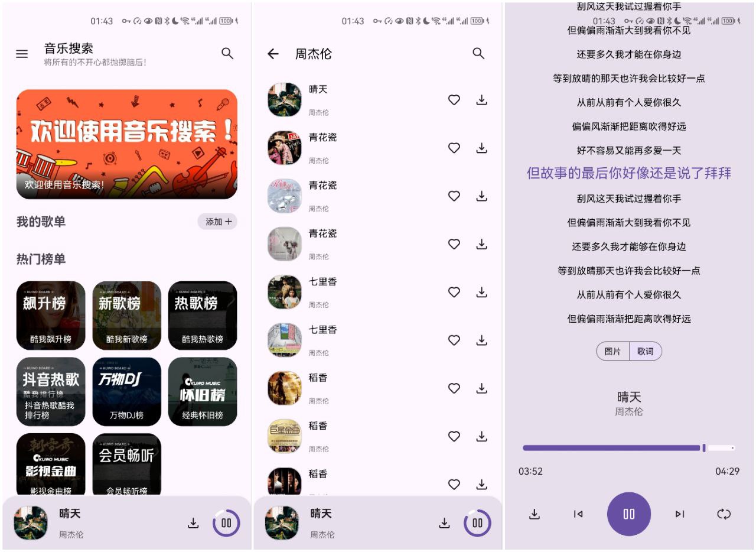
Task: Favorite the topmost 青花瓷 result
Action: point(454,148)
